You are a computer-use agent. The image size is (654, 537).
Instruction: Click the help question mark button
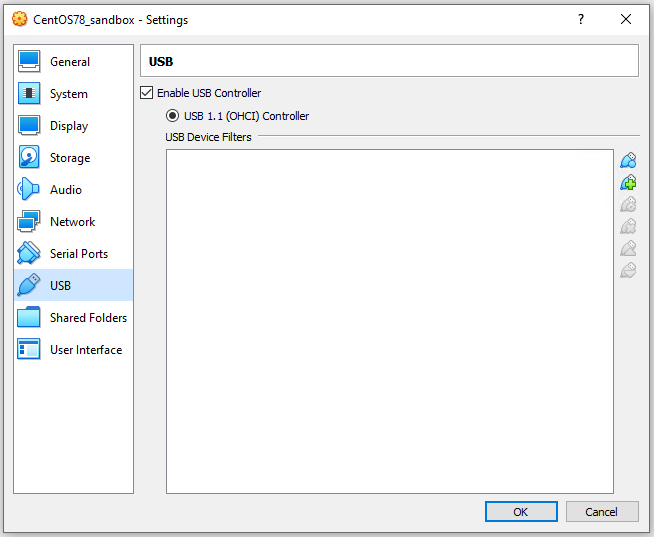click(580, 19)
